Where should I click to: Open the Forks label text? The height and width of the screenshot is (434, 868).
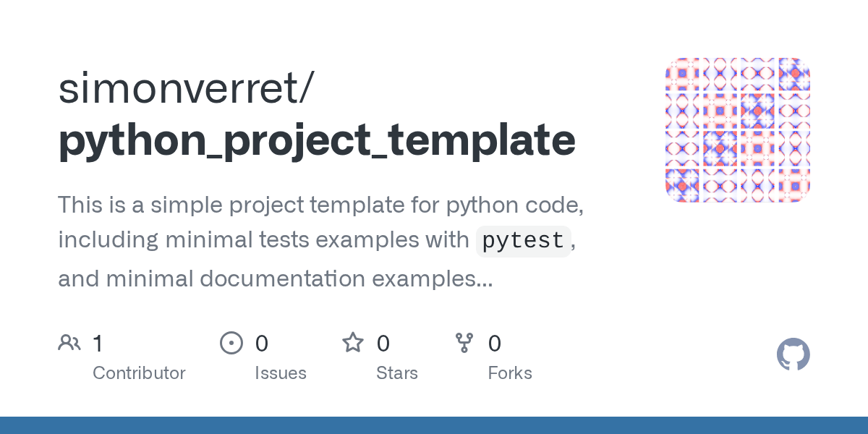tap(510, 373)
